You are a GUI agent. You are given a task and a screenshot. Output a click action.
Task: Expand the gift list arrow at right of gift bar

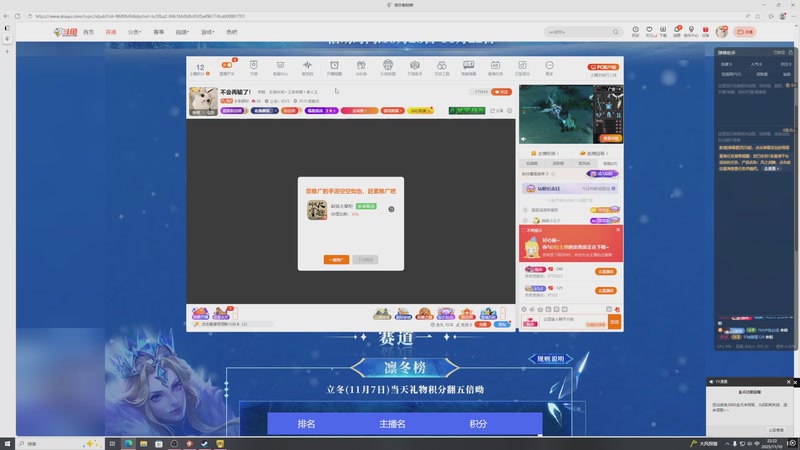tap(503, 313)
